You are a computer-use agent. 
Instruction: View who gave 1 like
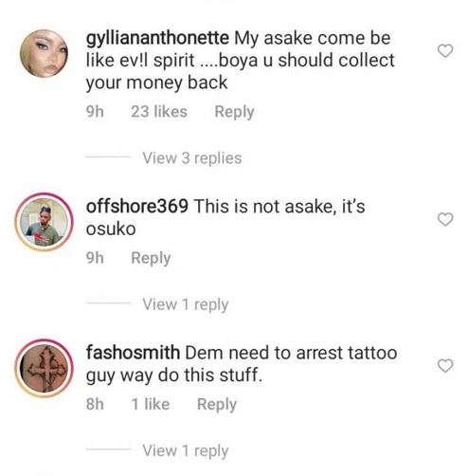[151, 404]
